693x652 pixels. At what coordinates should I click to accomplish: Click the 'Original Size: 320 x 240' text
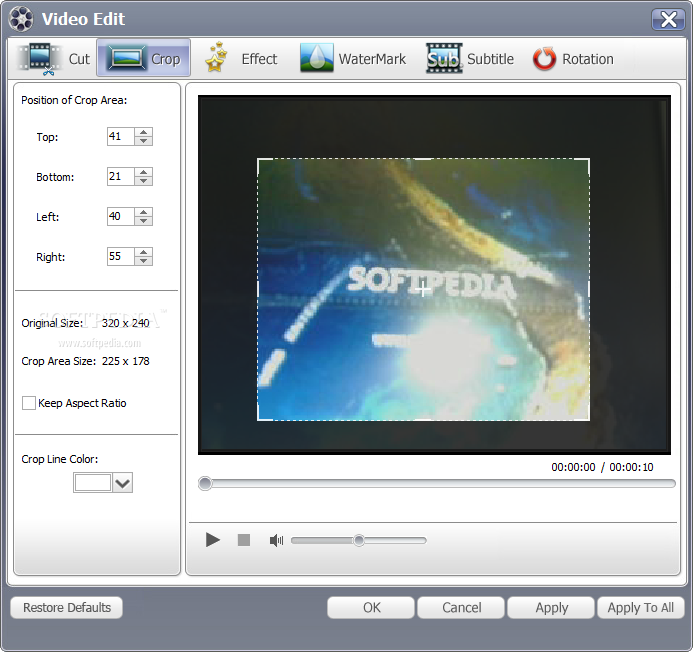coord(85,323)
